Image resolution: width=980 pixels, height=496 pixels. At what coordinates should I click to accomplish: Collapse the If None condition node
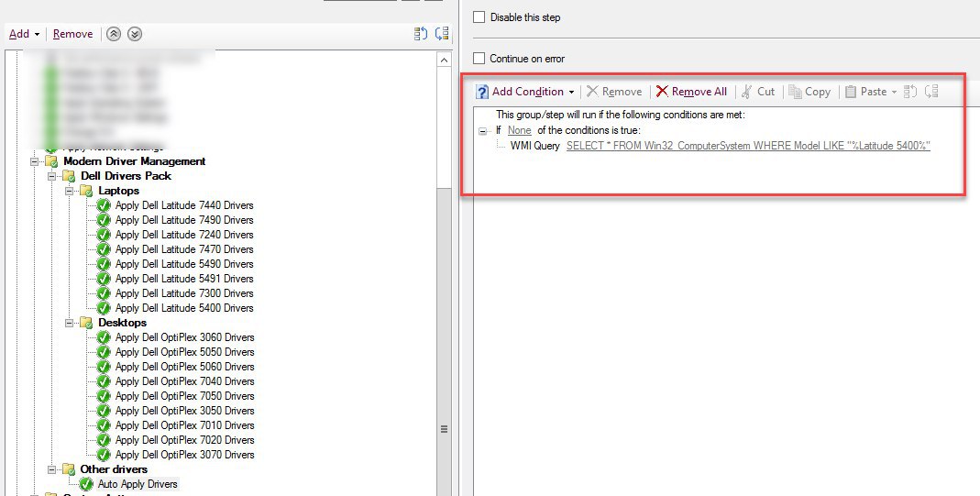[x=482, y=131]
